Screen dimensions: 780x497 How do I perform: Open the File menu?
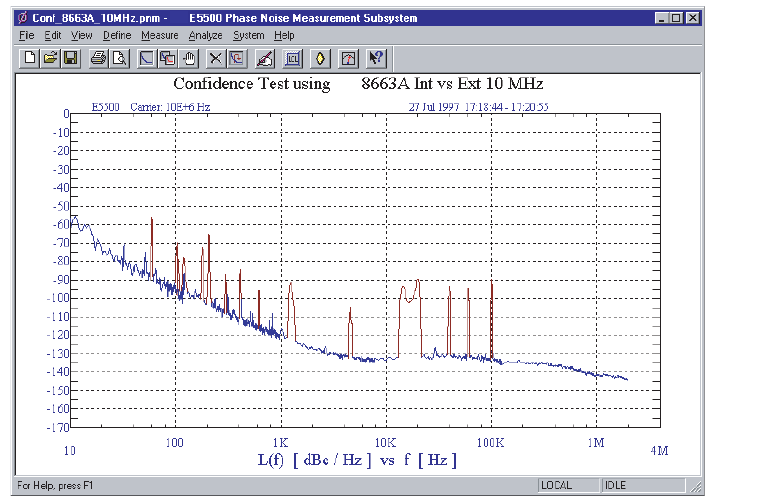point(26,35)
